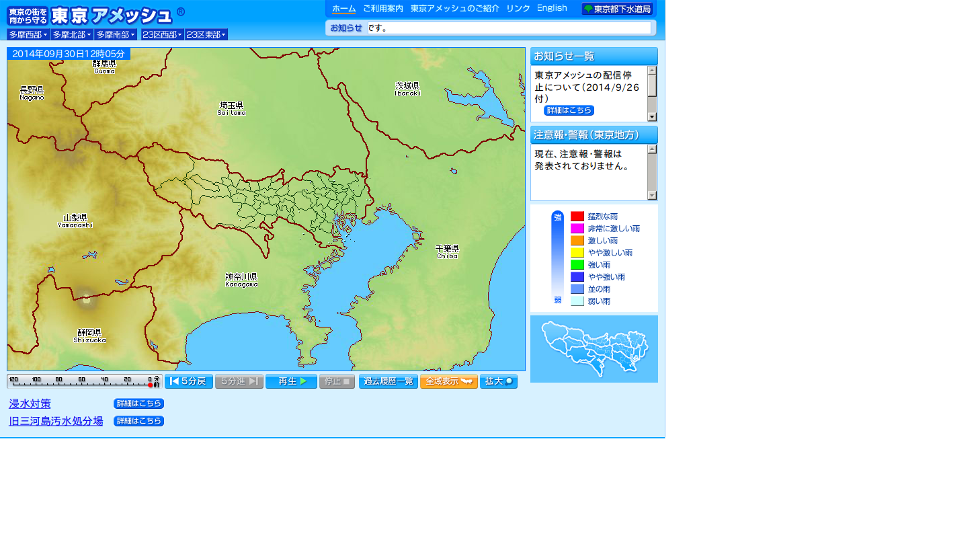Viewport: 980px width, 542px height.
Task: Click the light blue 並の雨 swatch
Action: (577, 289)
